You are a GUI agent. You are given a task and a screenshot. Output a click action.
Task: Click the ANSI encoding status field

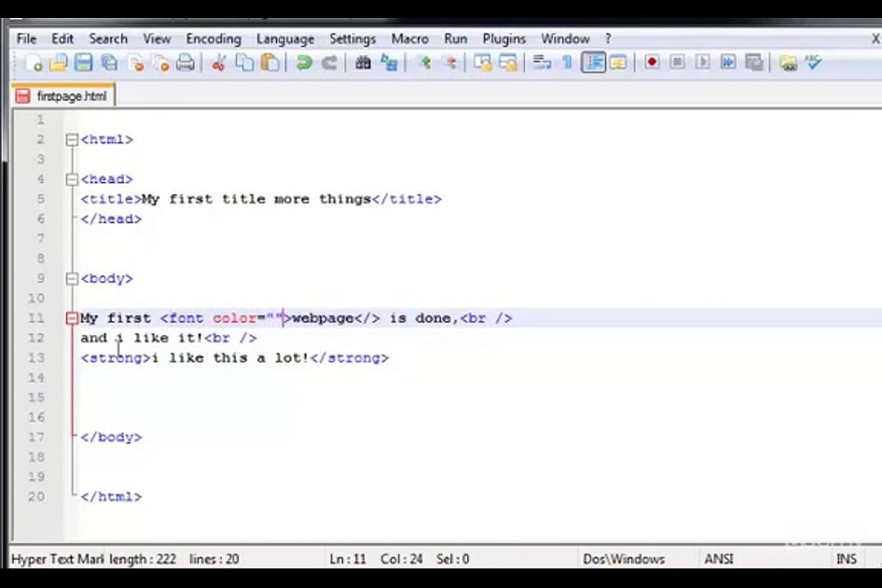(x=719, y=559)
